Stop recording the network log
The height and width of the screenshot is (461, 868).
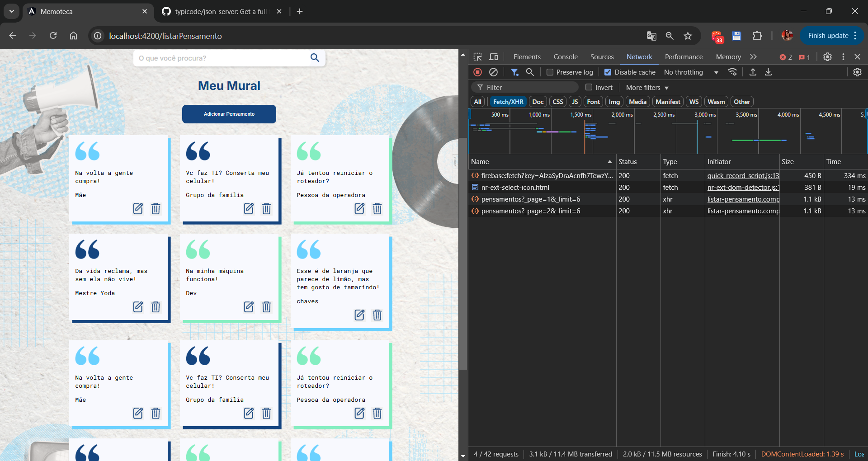pyautogui.click(x=477, y=72)
